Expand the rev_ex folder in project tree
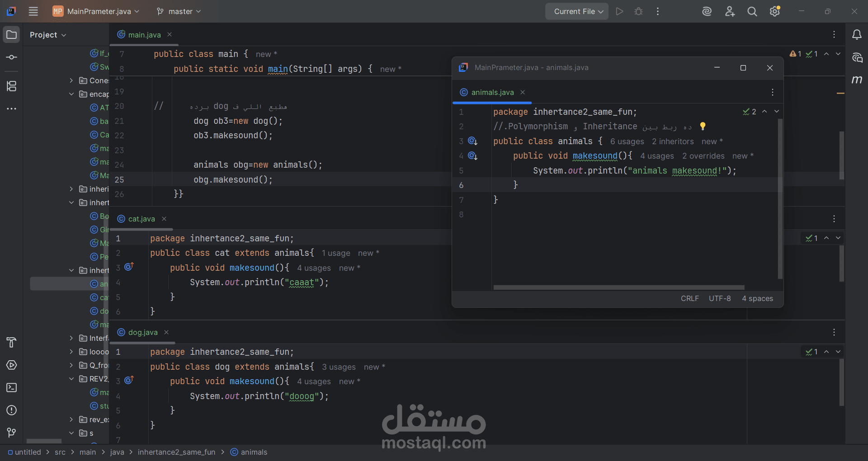Screen dimensions: 868x461 (x=71, y=419)
